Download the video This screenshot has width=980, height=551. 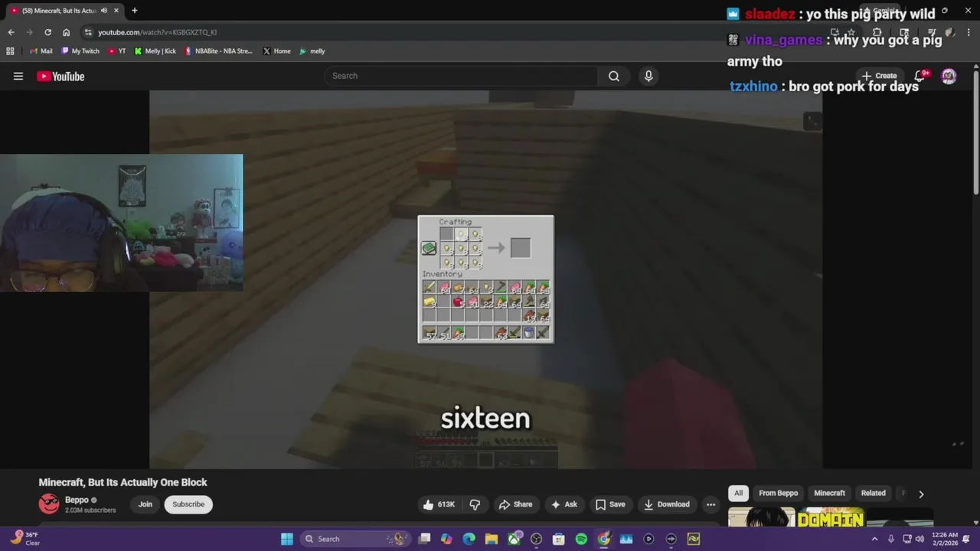coord(667,504)
